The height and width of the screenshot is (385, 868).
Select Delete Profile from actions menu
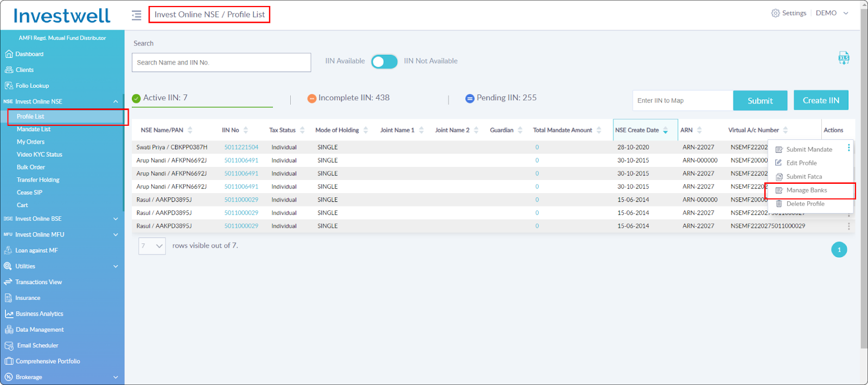(x=800, y=204)
